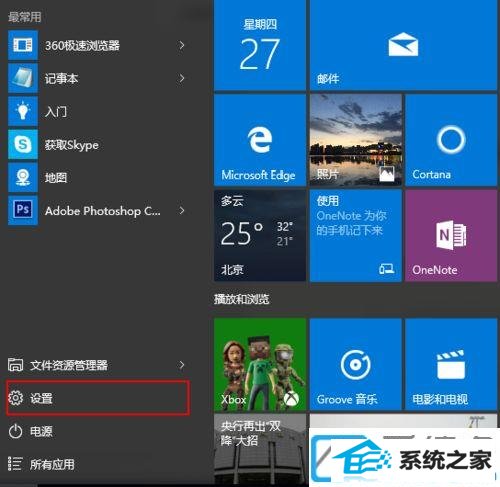Open the 360极速浏览器 app icon

[x=23, y=45]
